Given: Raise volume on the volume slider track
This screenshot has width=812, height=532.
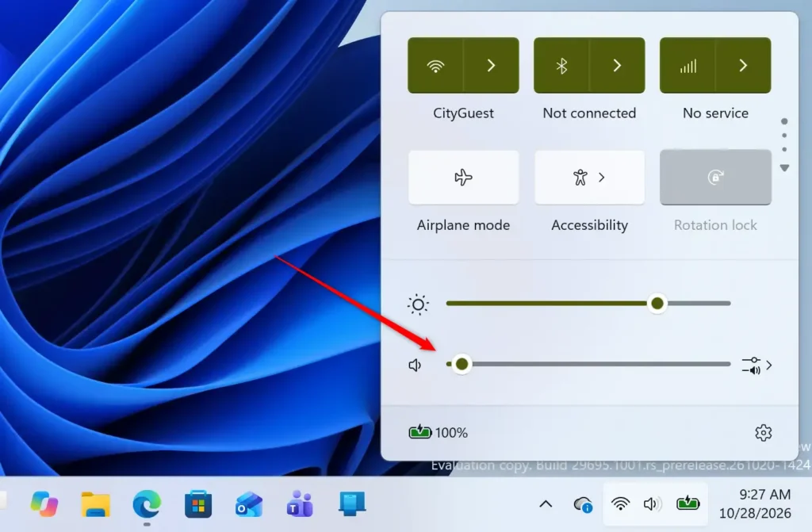Looking at the screenshot, I should tap(588, 364).
